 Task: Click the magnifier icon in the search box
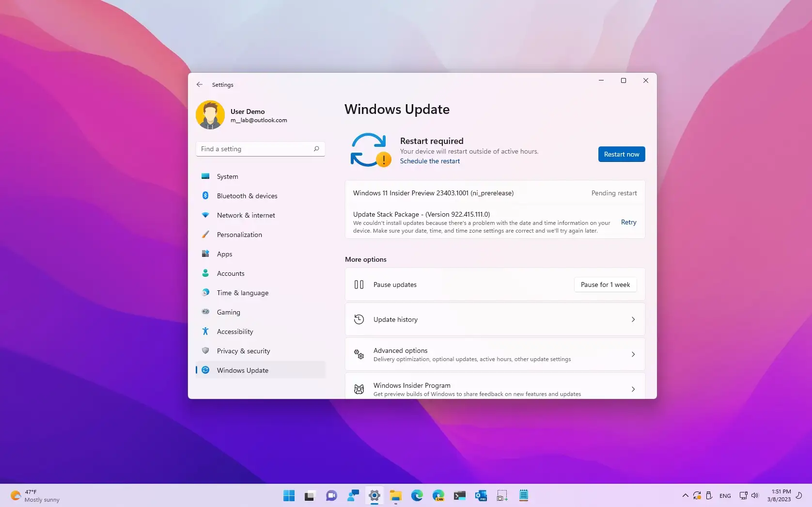pos(316,149)
